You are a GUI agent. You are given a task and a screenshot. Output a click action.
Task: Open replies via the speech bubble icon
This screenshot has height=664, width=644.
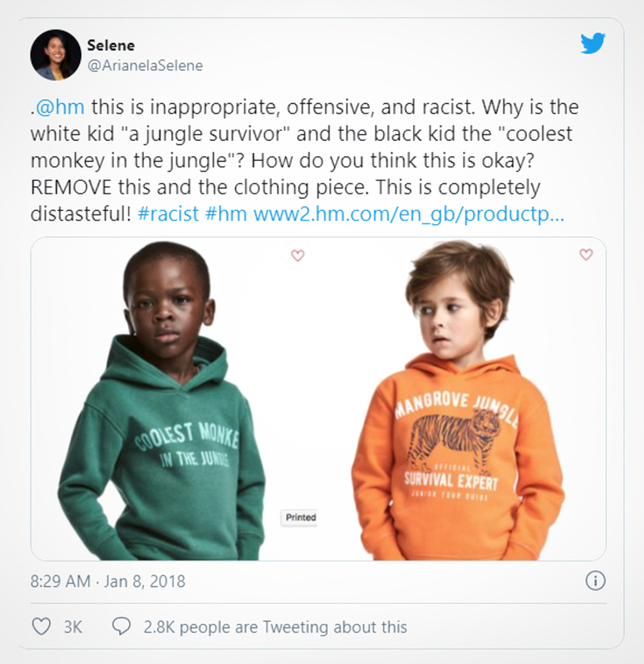tap(121, 626)
